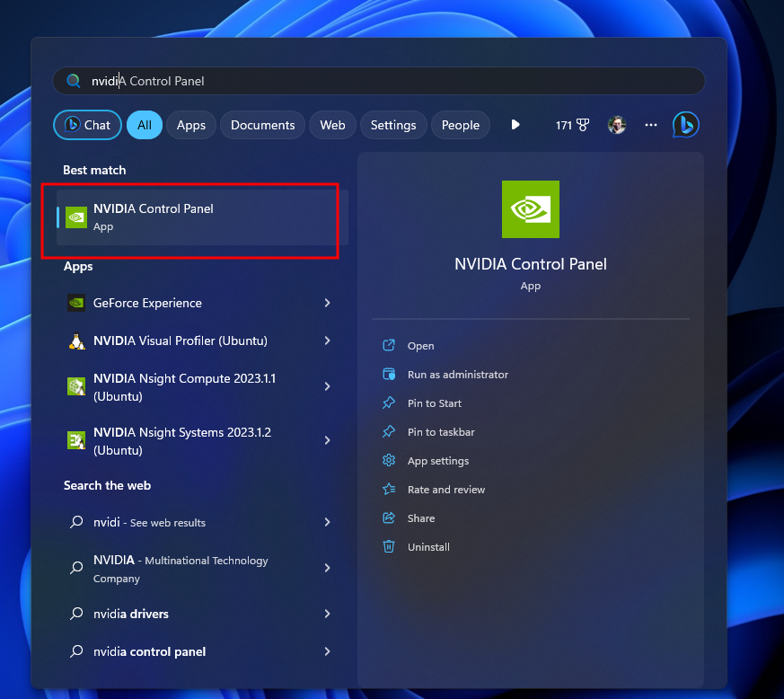Image resolution: width=784 pixels, height=699 pixels.
Task: Open nvidia drivers web suggestion
Action: (131, 614)
